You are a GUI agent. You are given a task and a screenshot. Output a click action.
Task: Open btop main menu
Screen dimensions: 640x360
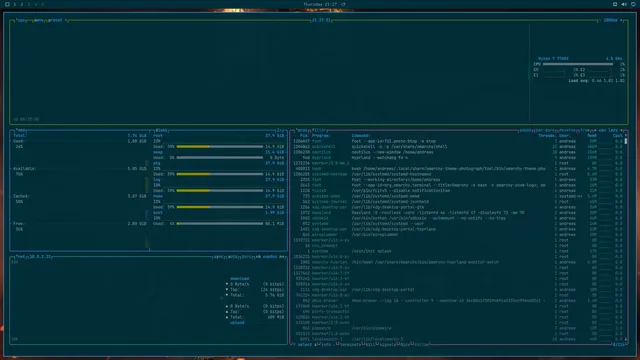[x=39, y=20]
